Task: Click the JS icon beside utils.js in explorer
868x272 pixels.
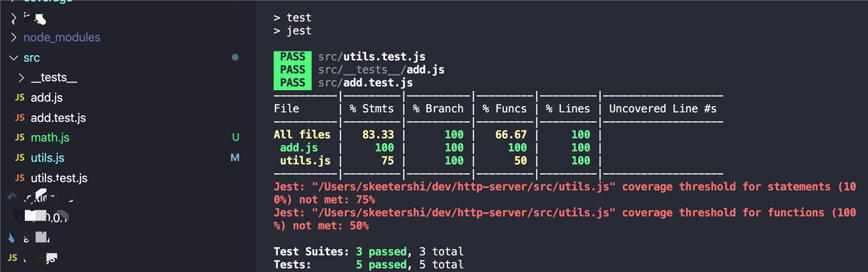Action: [x=20, y=158]
